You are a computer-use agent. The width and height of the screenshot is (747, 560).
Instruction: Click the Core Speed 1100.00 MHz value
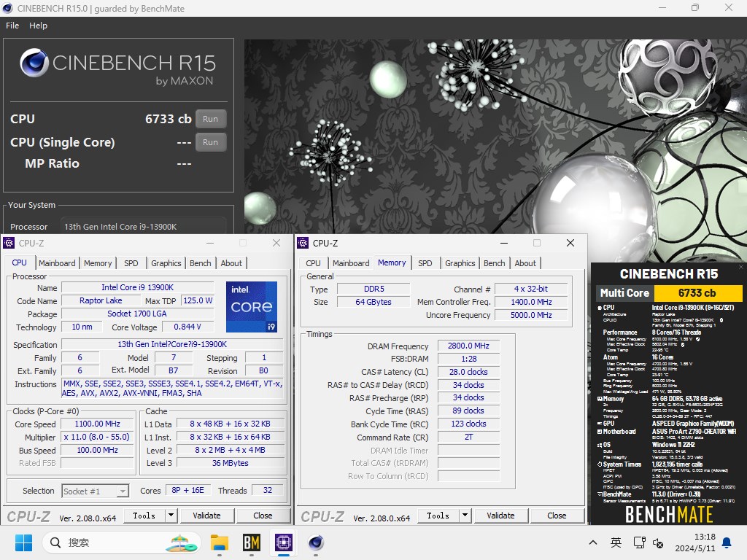(x=97, y=424)
